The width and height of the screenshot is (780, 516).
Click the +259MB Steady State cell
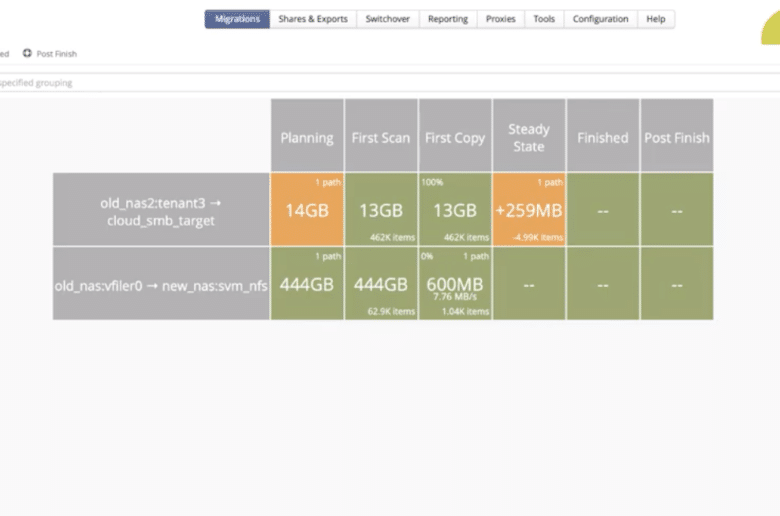pyautogui.click(x=529, y=209)
